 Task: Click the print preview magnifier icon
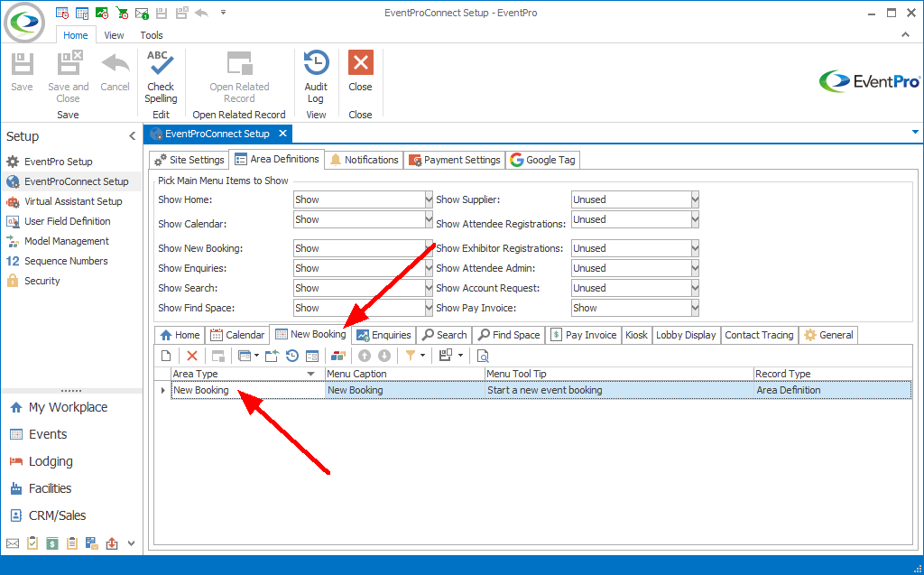tap(483, 356)
